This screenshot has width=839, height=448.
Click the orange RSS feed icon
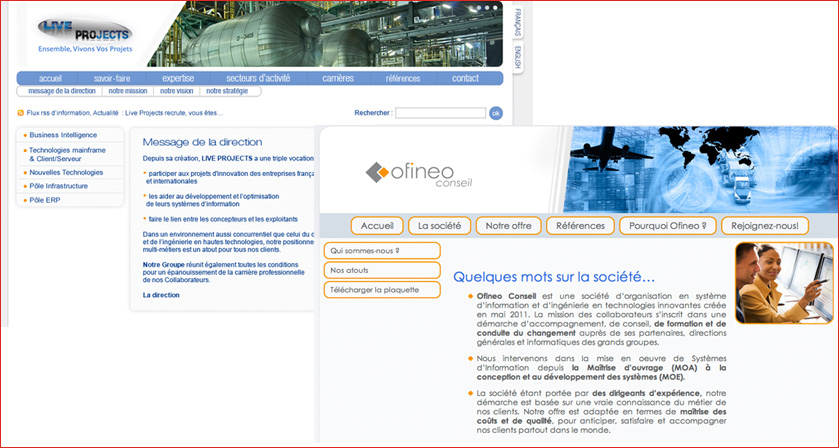click(21, 113)
